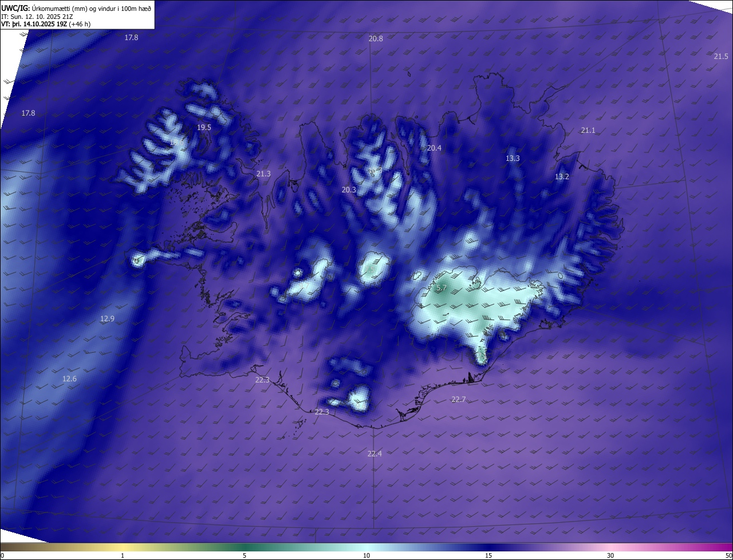
Task: Click the '30' tick on the color scale
Action: (x=610, y=555)
